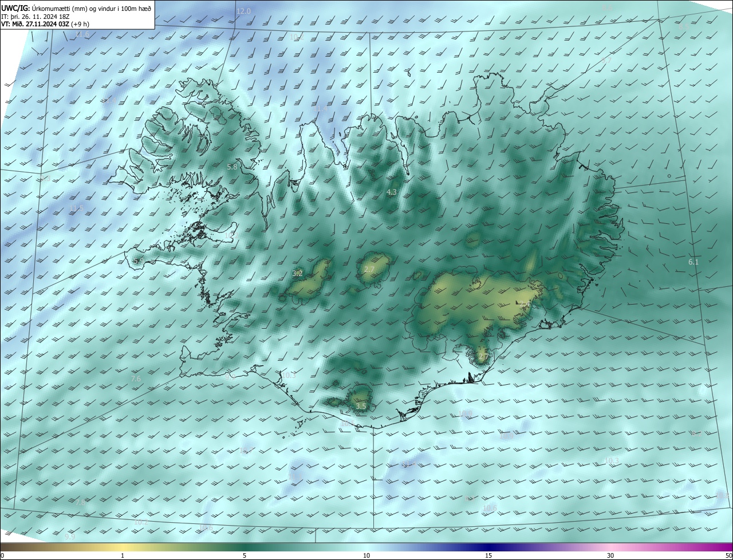
Task: Click the 7.8 value label on the map
Action: pyautogui.click(x=81, y=502)
